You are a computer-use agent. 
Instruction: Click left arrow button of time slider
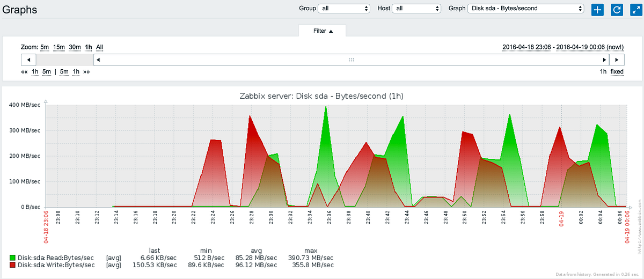(x=28, y=60)
